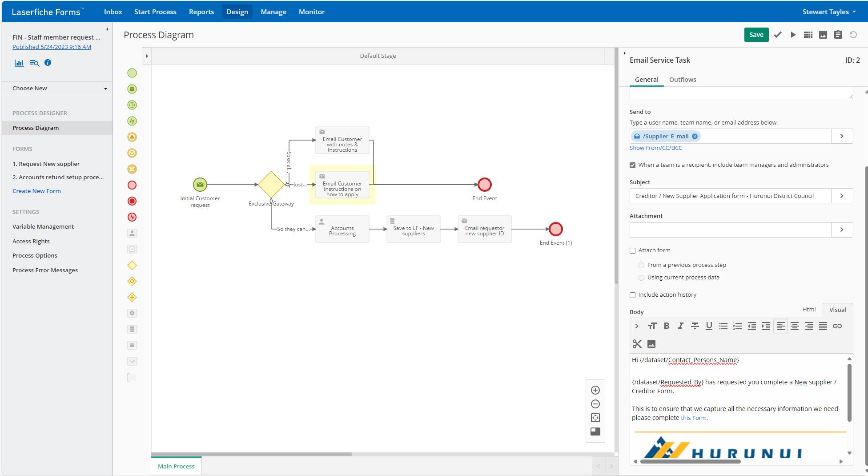Open Stewart Tayles user menu
868x476 pixels.
(829, 12)
